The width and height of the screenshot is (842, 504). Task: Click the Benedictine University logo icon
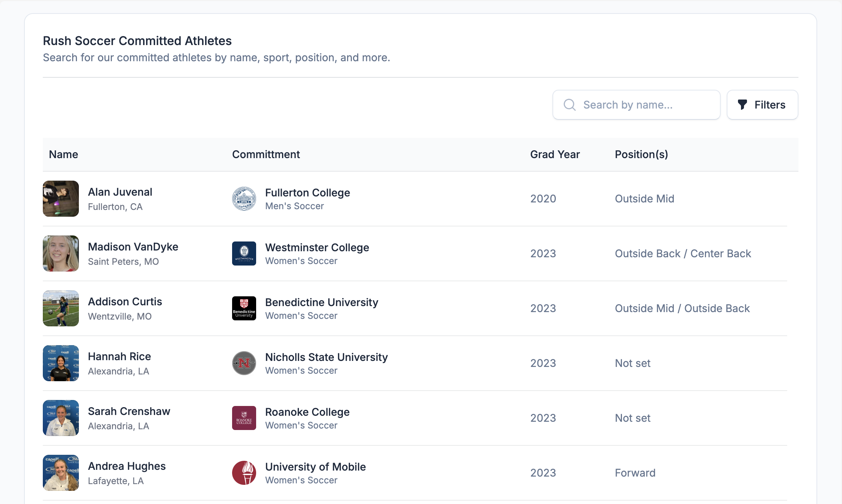point(244,308)
